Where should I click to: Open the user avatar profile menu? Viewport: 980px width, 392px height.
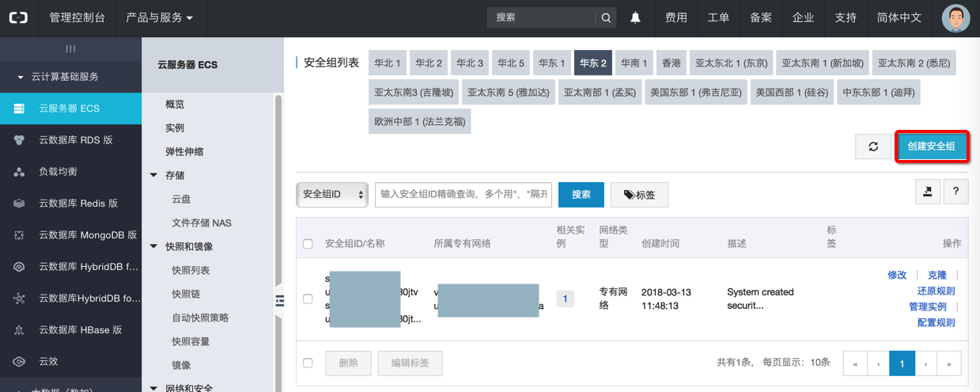955,17
